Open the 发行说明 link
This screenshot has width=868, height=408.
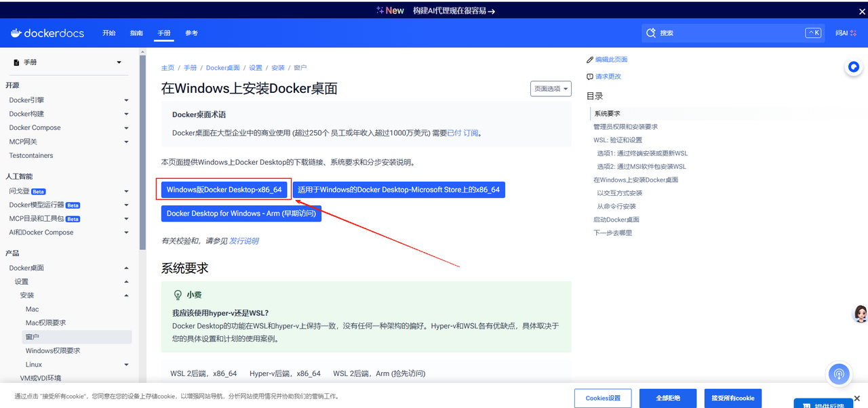(243, 241)
